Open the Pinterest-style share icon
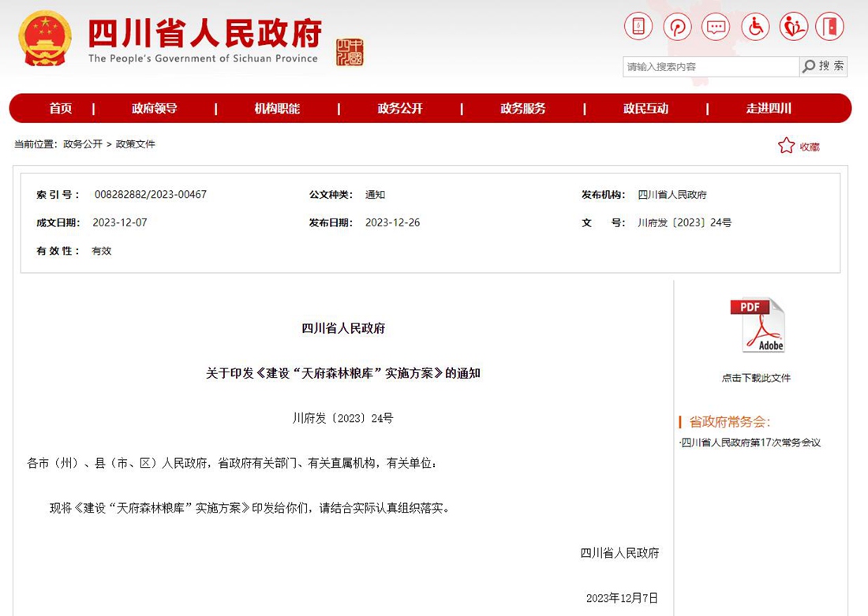 [678, 26]
